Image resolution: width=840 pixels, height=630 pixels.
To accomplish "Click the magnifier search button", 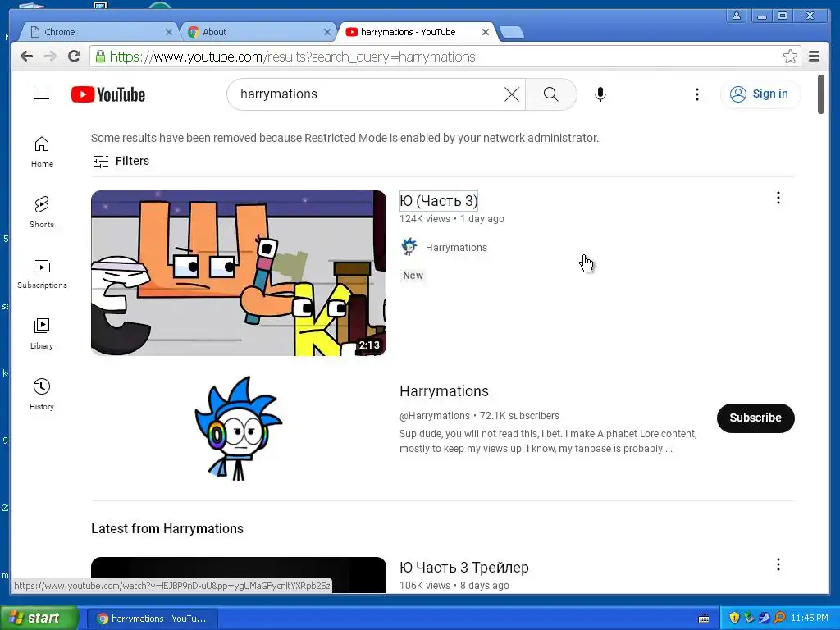I will [x=550, y=94].
